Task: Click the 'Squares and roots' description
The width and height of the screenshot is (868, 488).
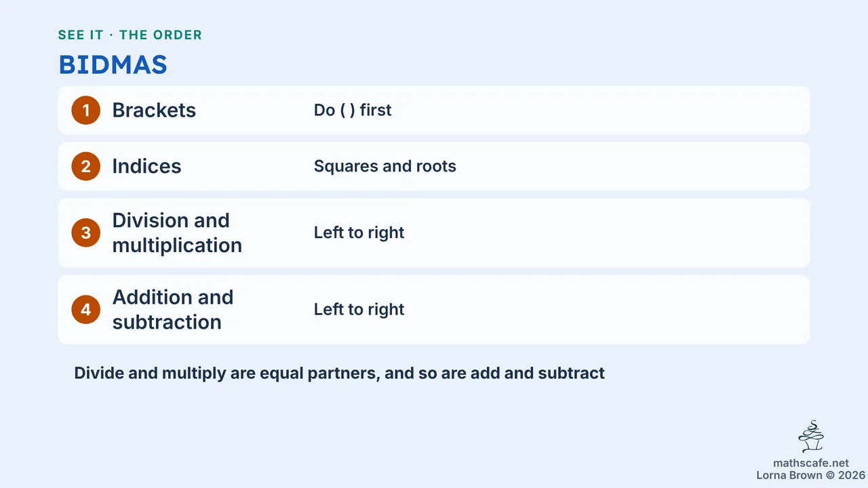Action: 384,167
